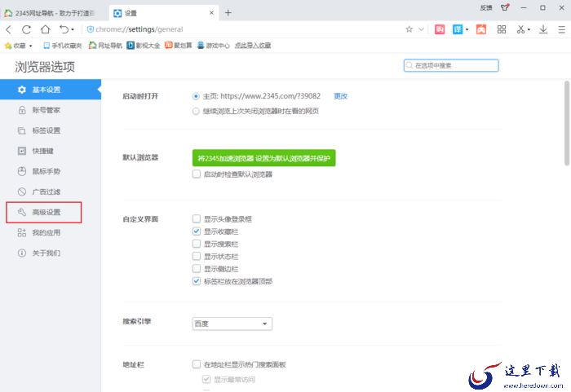
Task: Select 继续浏览上次关闭浏览器时在看的网页 radio
Action: (x=196, y=111)
